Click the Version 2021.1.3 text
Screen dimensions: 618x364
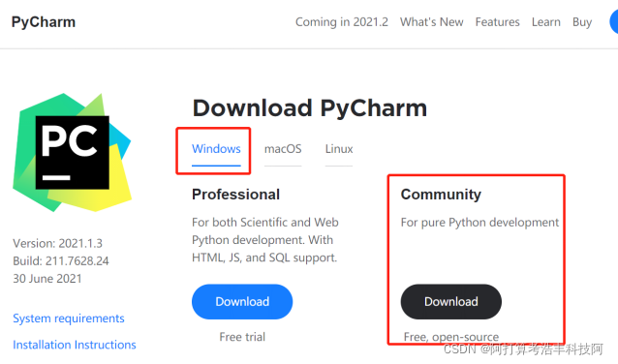tap(57, 243)
